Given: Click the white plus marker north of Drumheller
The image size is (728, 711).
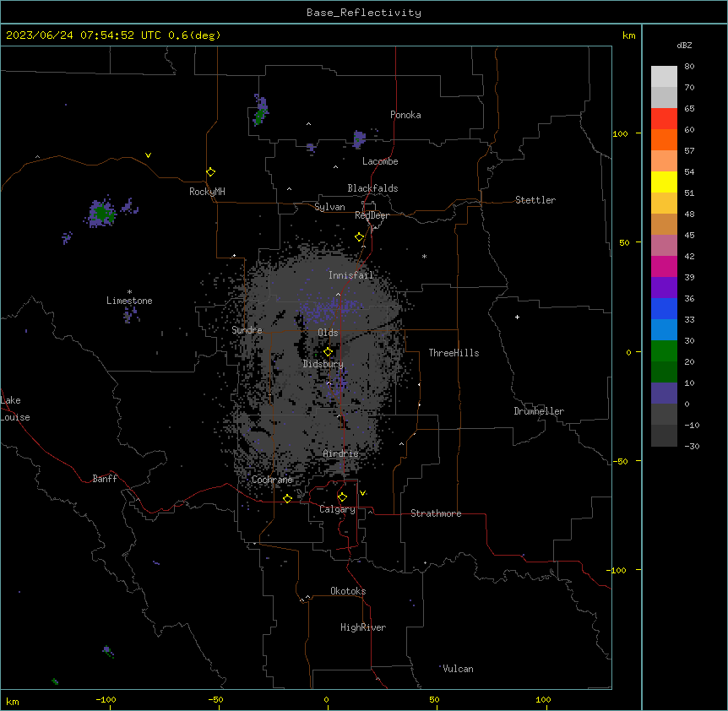Looking at the screenshot, I should tap(517, 317).
